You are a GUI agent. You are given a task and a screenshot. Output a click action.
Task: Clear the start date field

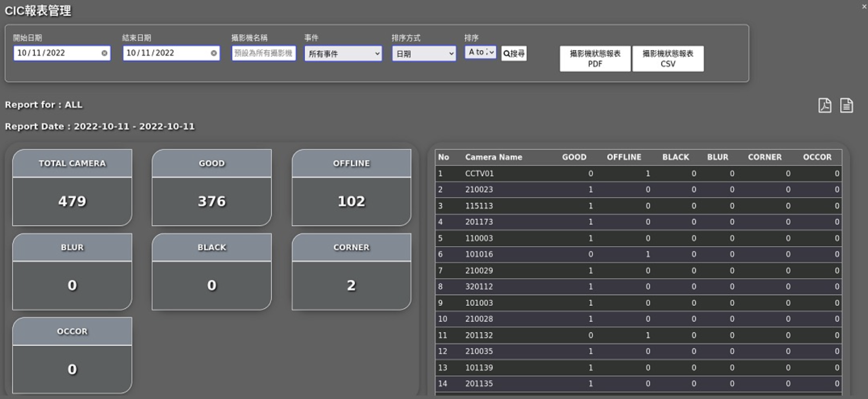[104, 53]
